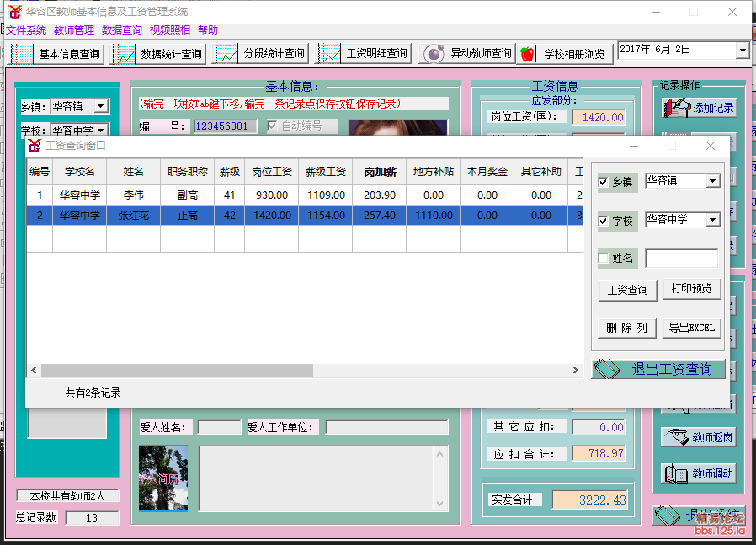Click the 教师调动 book button
756x545 pixels.
(699, 473)
